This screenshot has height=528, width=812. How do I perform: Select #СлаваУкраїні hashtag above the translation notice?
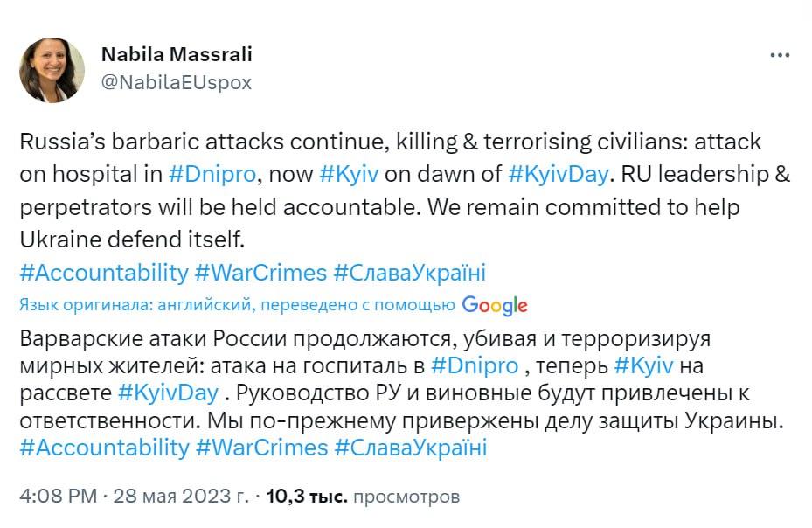tap(409, 273)
